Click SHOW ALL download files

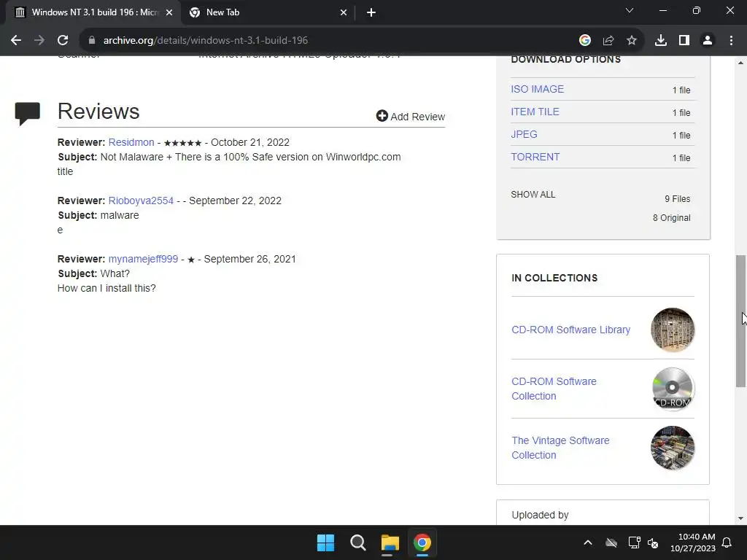coord(533,194)
